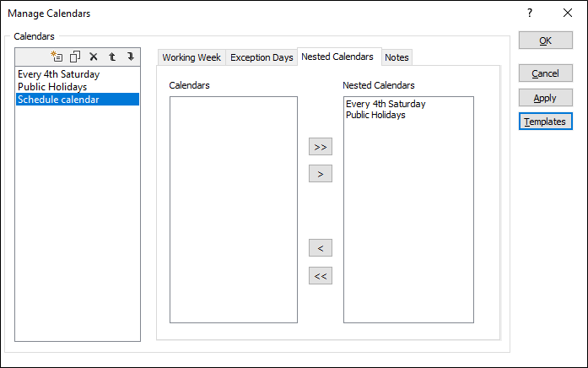Open the dialog help question mark

coord(530,14)
